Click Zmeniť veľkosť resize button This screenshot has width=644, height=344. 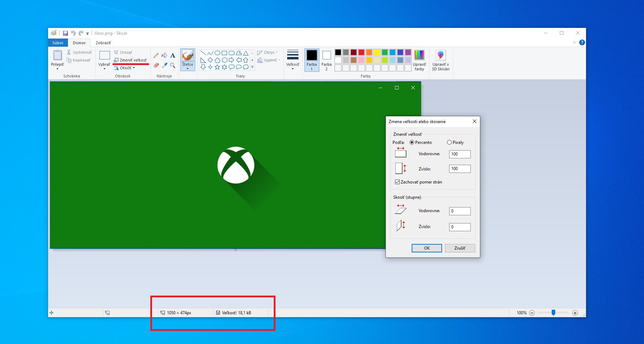coord(130,60)
